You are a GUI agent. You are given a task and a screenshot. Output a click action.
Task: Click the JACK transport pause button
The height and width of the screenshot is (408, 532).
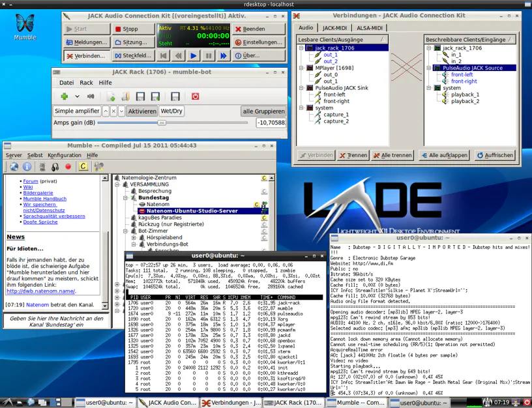click(x=209, y=55)
